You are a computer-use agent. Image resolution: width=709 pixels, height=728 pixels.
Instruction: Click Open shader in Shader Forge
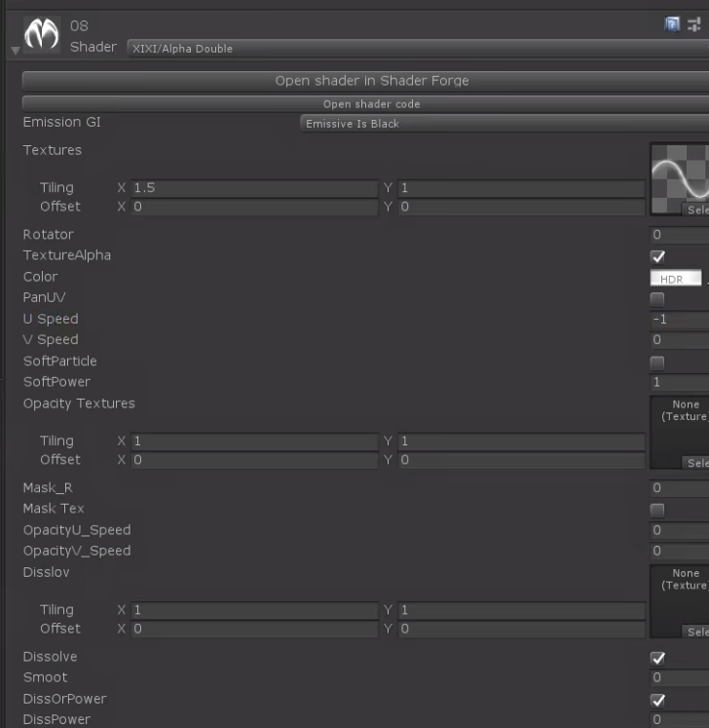(365, 81)
